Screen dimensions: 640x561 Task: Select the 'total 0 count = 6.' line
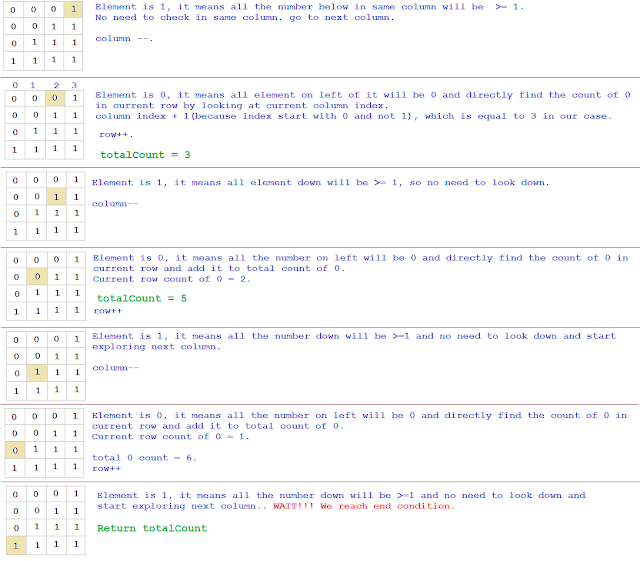(x=144, y=458)
